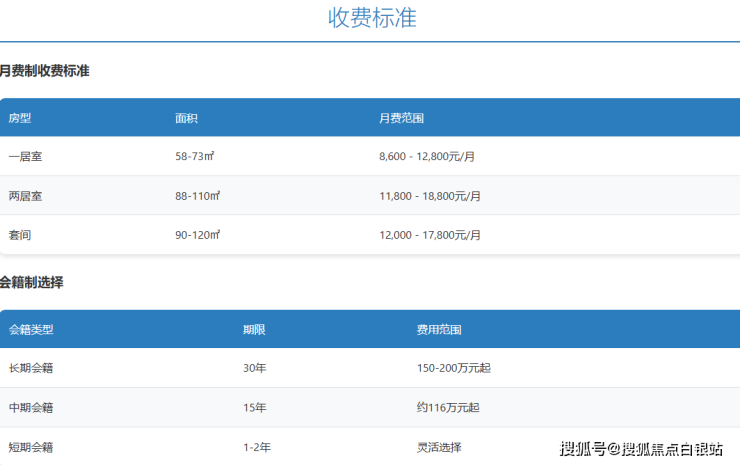Click the 58-73㎡ area cell
The height and width of the screenshot is (465, 740).
tap(197, 157)
